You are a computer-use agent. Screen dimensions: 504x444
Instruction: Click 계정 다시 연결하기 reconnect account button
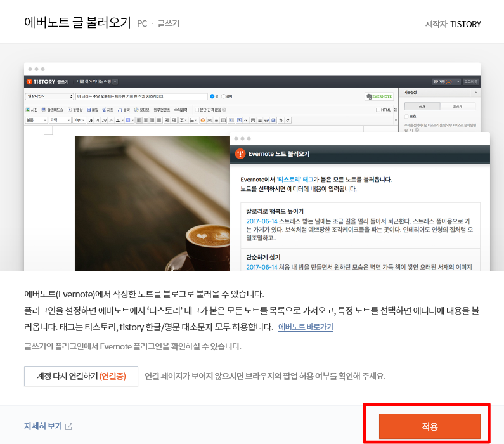(x=81, y=376)
